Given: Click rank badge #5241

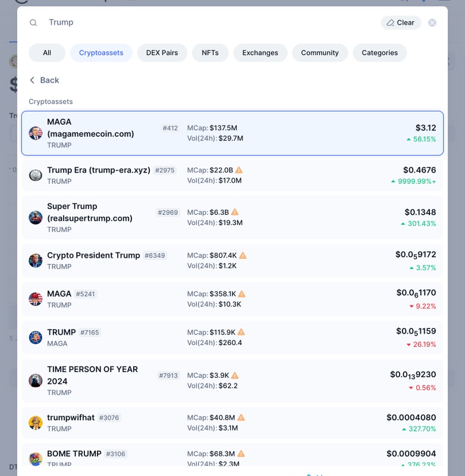Looking at the screenshot, I should coord(85,294).
